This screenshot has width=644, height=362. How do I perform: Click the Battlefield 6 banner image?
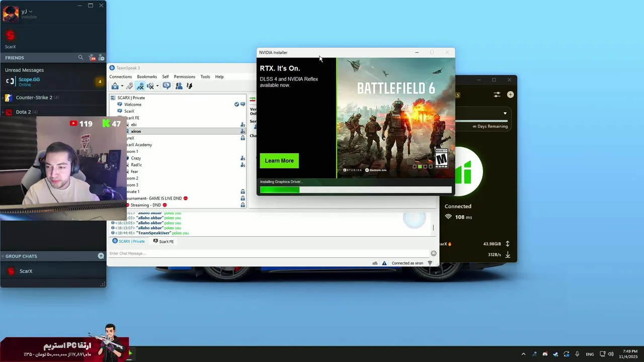click(395, 118)
